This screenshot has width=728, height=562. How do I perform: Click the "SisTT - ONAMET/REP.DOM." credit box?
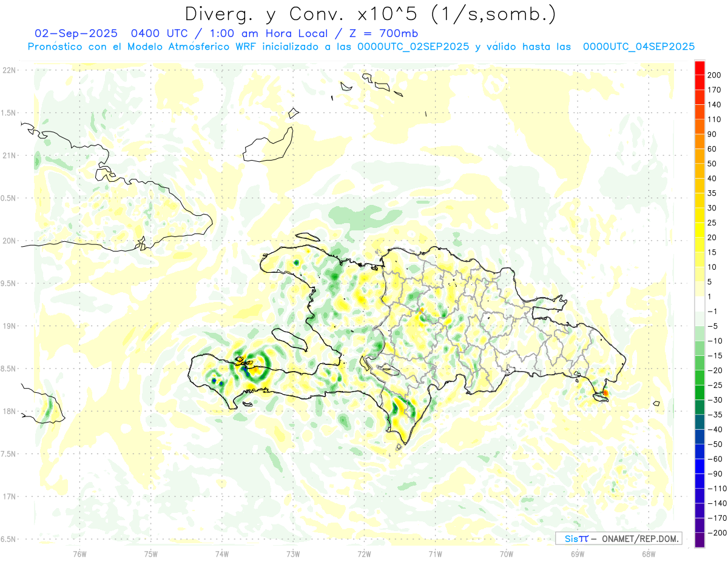(619, 538)
